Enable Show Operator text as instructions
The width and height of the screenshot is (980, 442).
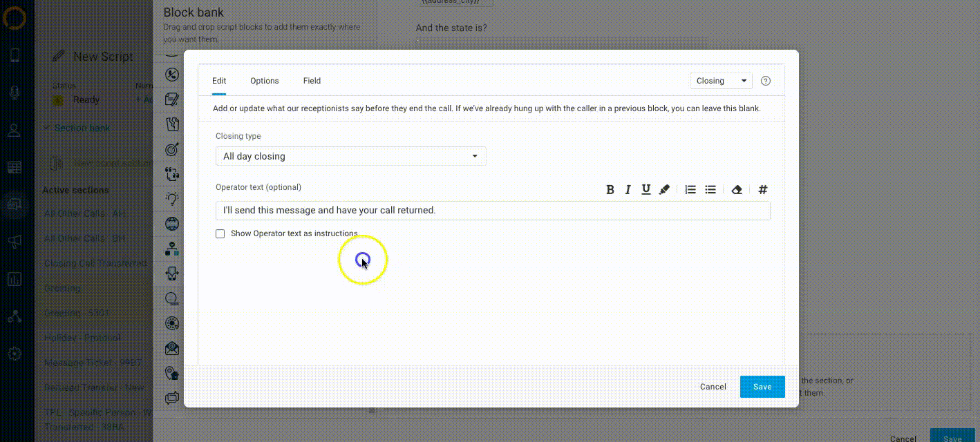point(220,234)
